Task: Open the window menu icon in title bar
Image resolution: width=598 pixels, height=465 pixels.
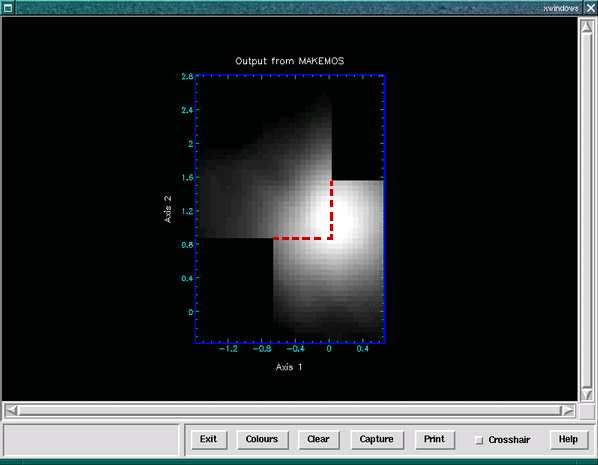Action: tap(8, 7)
